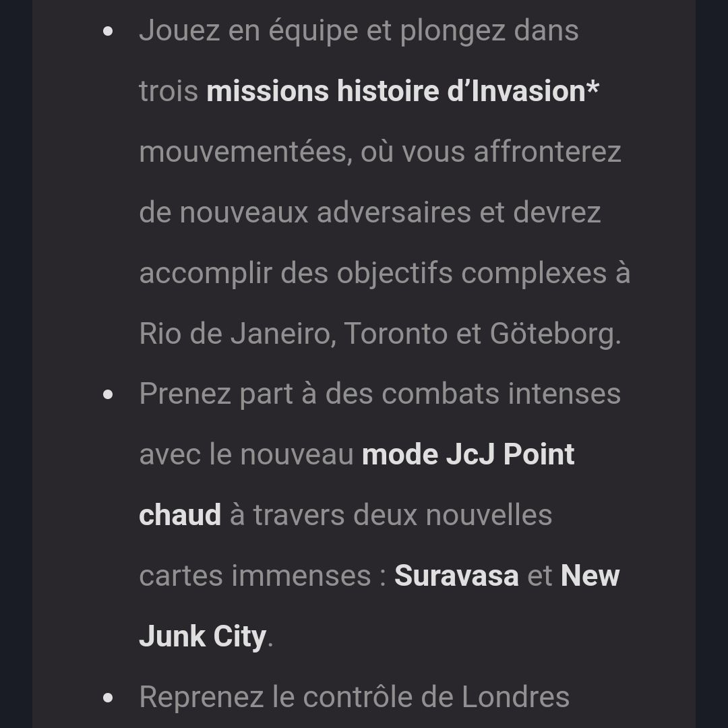Click the word 'trois' before the bold text

[169, 91]
